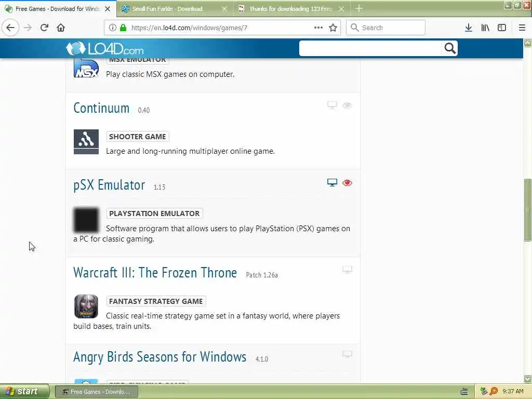Click the Angry Birds Seasons monitor icon
The image size is (532, 399).
(347, 354)
